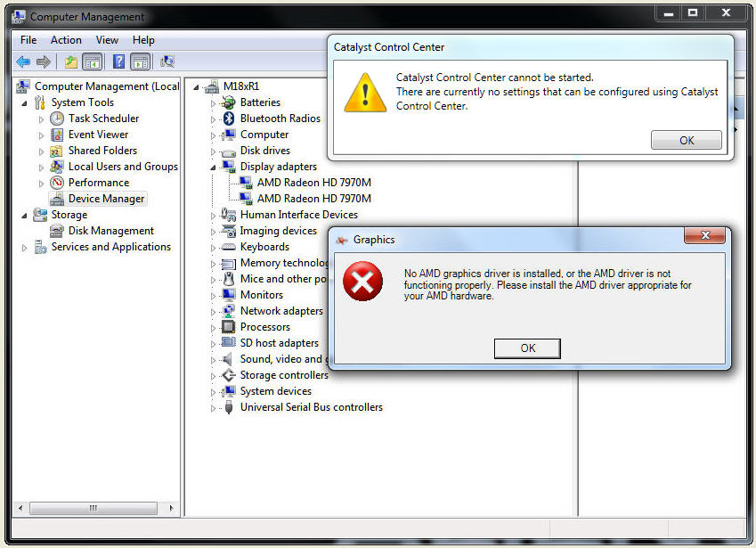Click the Back arrow toolbar icon
The width and height of the screenshot is (756, 548).
[x=23, y=61]
